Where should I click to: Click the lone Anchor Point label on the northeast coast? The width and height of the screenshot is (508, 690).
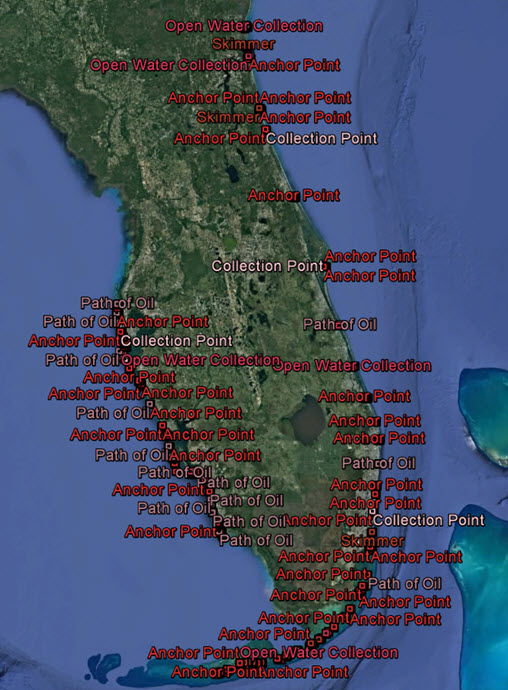click(294, 195)
